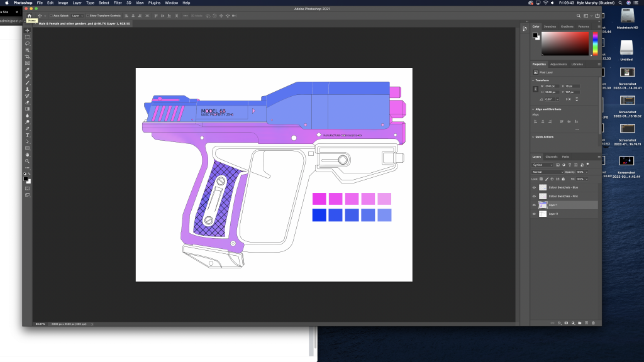Select the History Brush tool
This screenshot has height=362, width=644.
28,96
